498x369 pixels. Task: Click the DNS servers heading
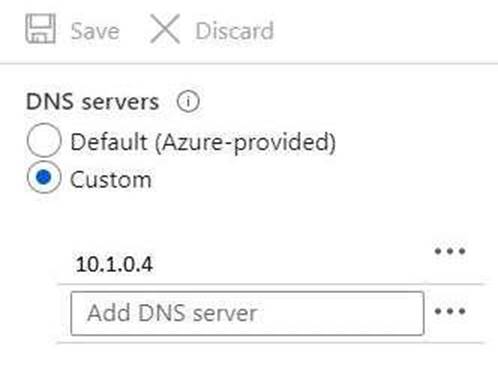click(x=93, y=102)
